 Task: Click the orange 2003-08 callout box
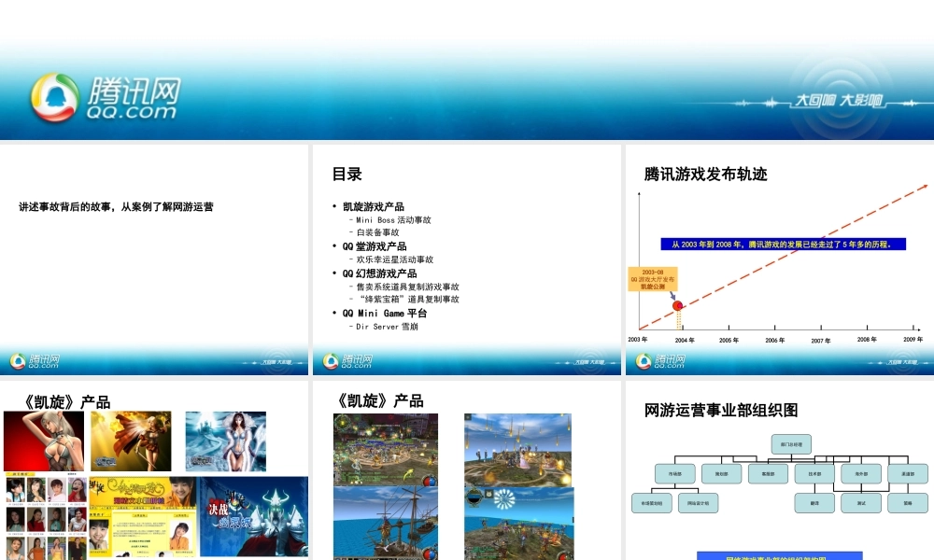point(653,279)
